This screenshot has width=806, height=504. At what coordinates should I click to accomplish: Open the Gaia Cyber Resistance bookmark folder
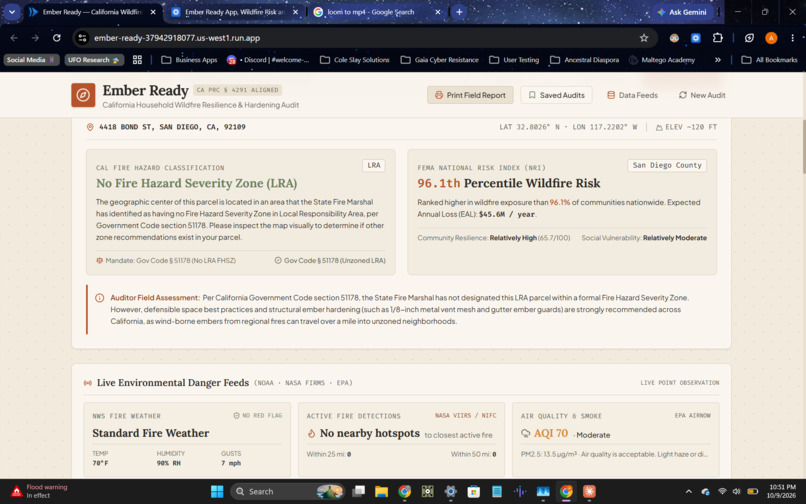click(439, 60)
